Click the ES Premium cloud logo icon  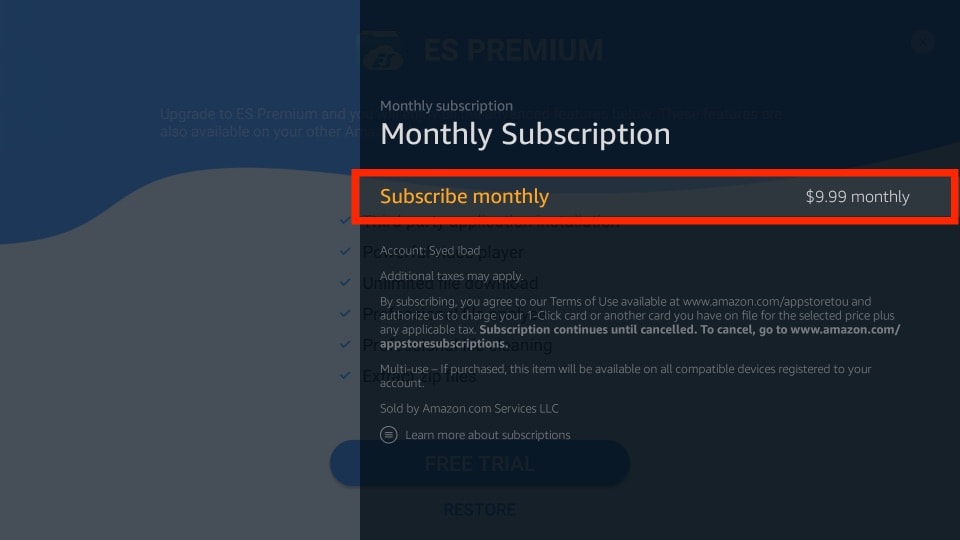(383, 51)
